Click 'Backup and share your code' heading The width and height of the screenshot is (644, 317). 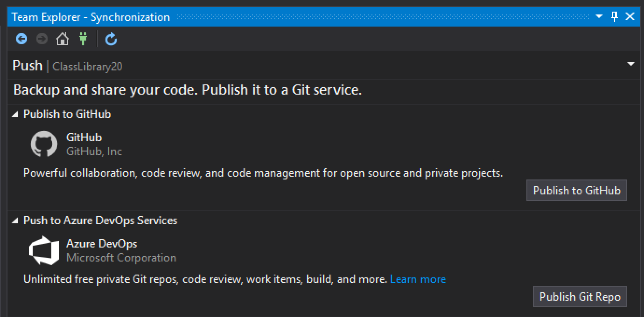[188, 90]
